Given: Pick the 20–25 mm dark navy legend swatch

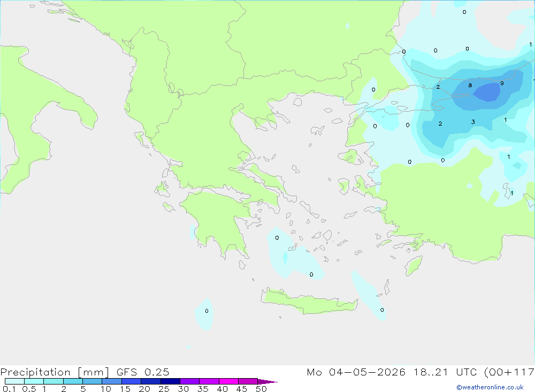Looking at the screenshot, I should click(x=151, y=381).
